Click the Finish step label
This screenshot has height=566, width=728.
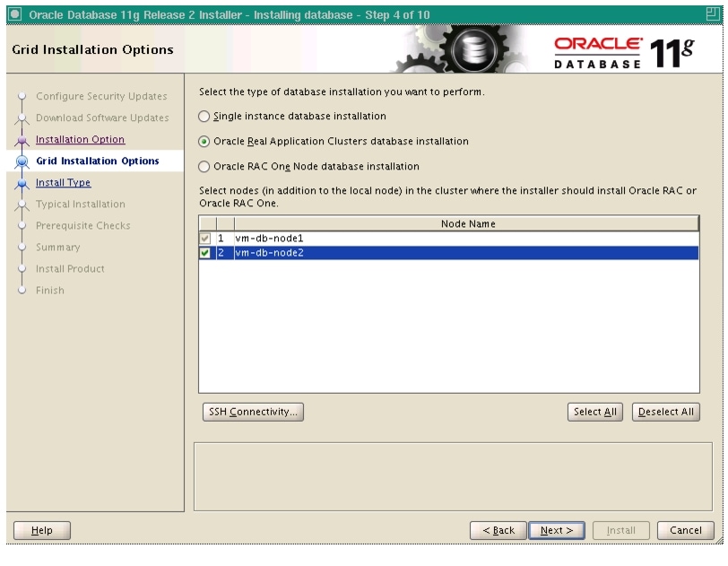coord(50,291)
